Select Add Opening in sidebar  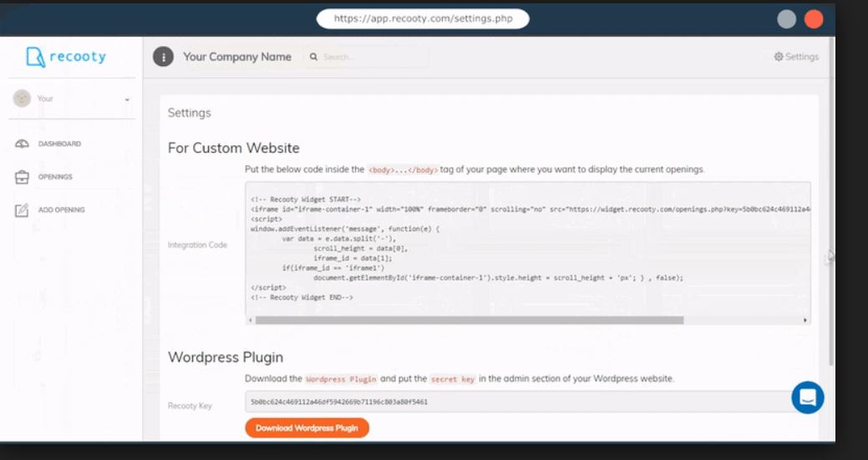(x=62, y=210)
